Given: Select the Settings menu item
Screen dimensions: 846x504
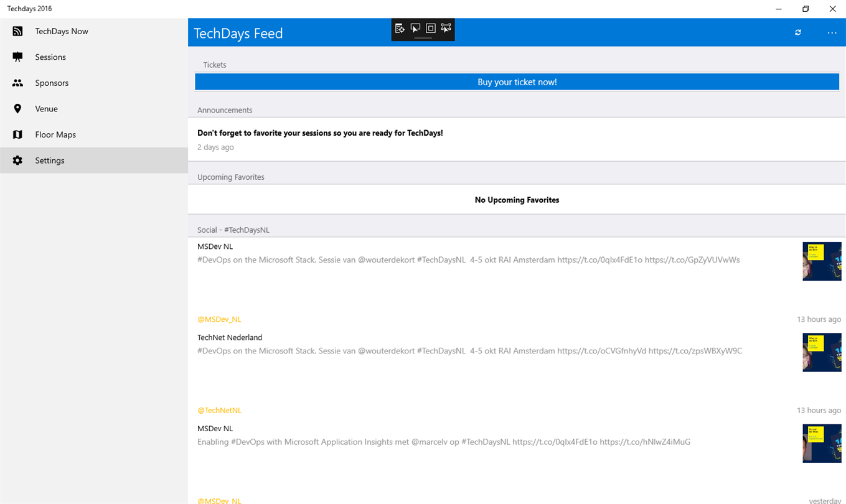Looking at the screenshot, I should pos(94,161).
